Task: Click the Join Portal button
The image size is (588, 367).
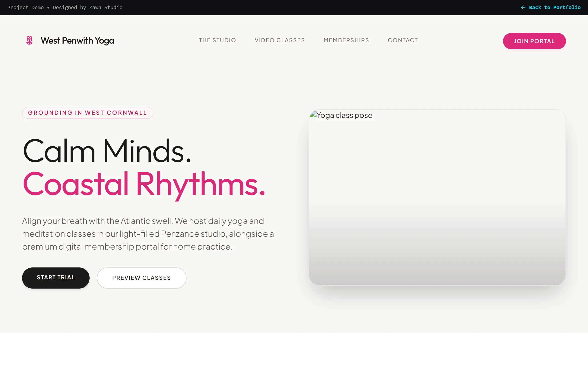Action: pos(534,41)
